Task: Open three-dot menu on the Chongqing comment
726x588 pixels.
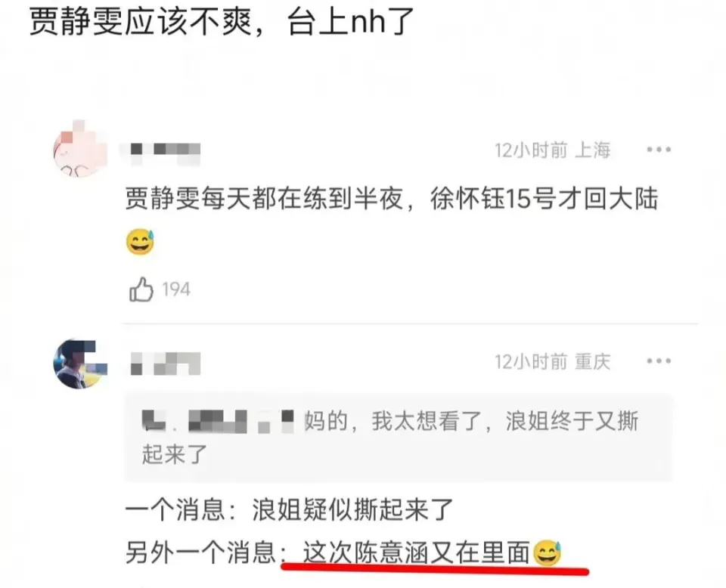Action: pyautogui.click(x=659, y=361)
